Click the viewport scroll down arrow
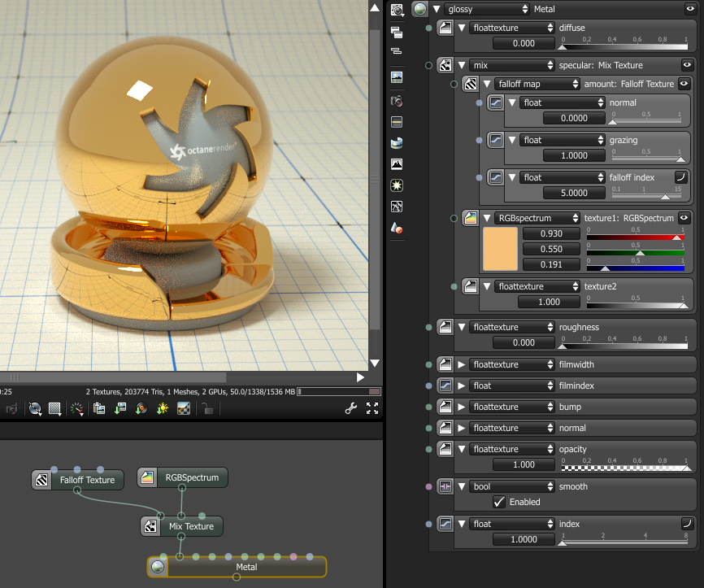704x588 pixels. [x=375, y=363]
